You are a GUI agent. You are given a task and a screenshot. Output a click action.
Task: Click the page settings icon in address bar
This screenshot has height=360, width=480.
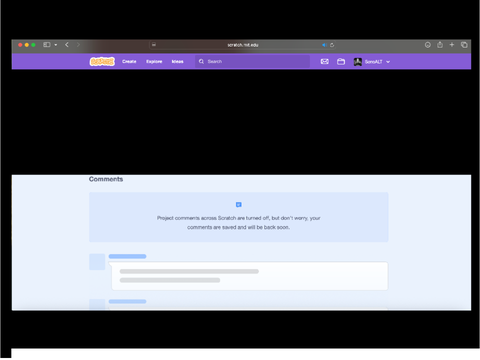[154, 45]
